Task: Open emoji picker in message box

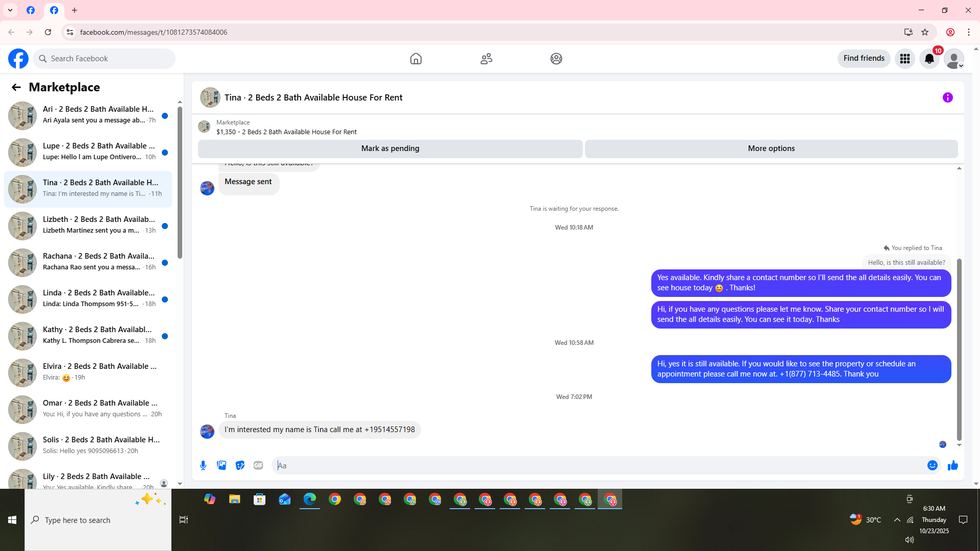Action: [x=932, y=465]
